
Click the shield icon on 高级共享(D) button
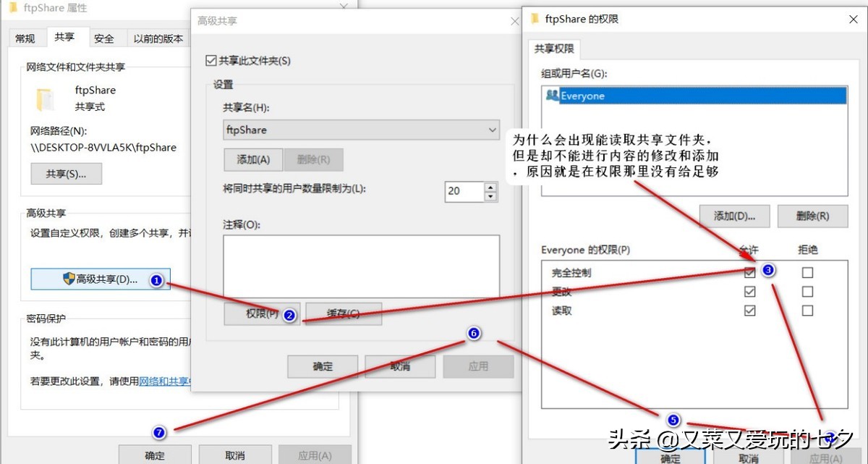point(67,279)
